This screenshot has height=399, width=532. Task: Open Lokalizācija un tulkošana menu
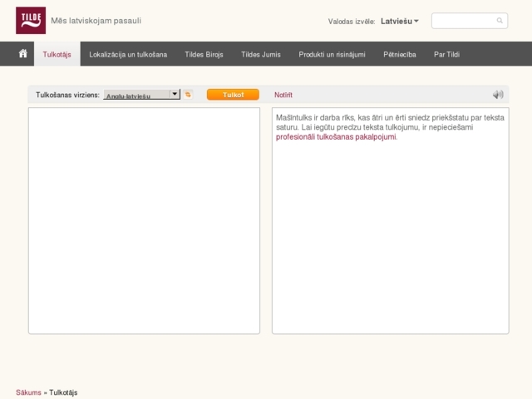coord(128,55)
